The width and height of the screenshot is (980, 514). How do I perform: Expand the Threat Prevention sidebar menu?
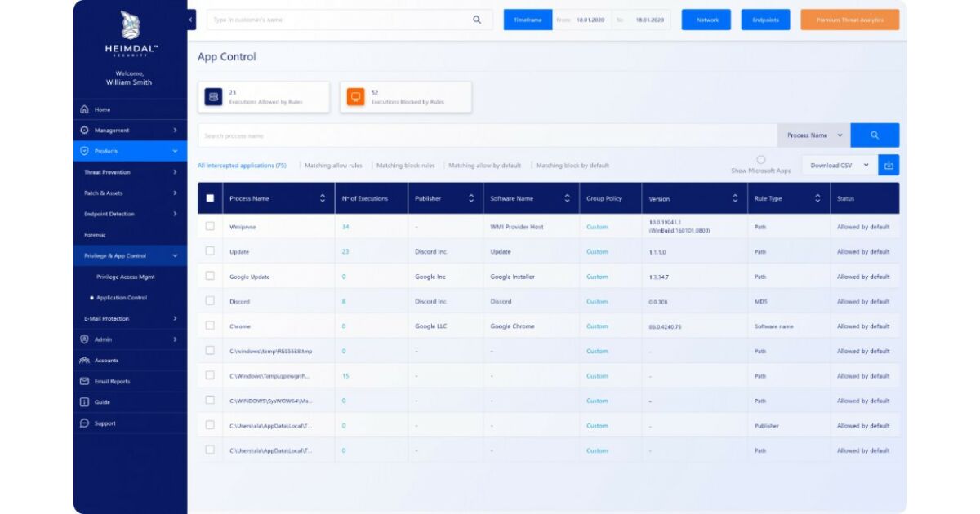point(131,172)
